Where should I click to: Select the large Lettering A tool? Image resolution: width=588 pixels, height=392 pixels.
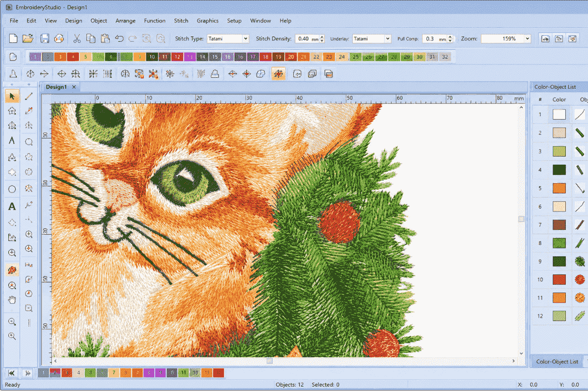tap(12, 207)
